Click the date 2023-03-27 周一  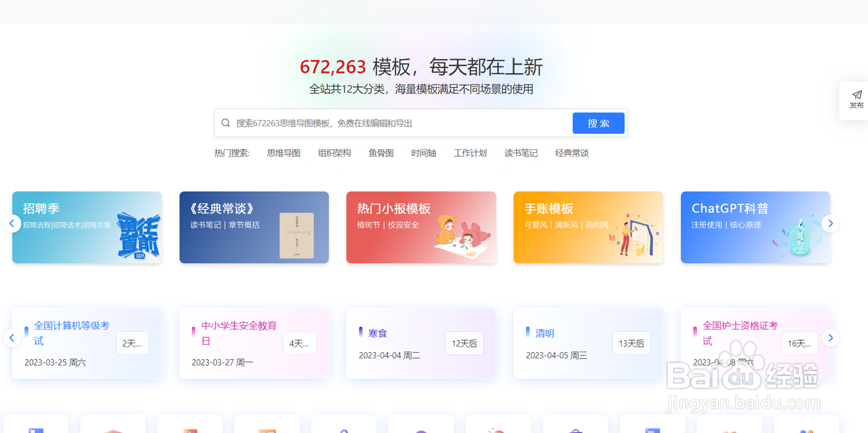(222, 362)
